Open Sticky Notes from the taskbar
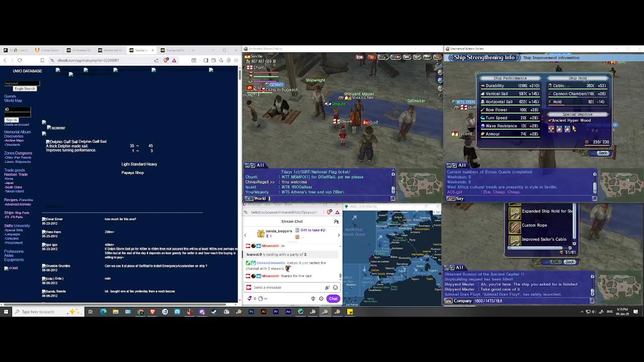The width and height of the screenshot is (644, 362). pyautogui.click(x=350, y=312)
